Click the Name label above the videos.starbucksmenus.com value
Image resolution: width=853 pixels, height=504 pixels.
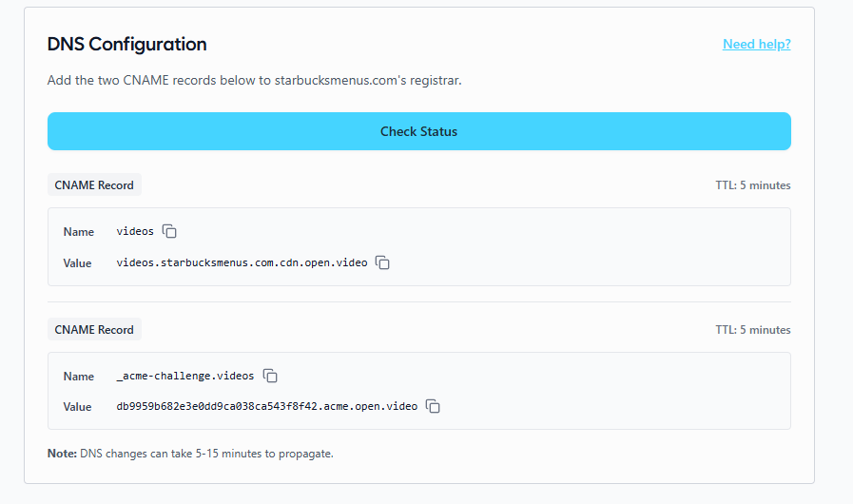[x=79, y=232]
